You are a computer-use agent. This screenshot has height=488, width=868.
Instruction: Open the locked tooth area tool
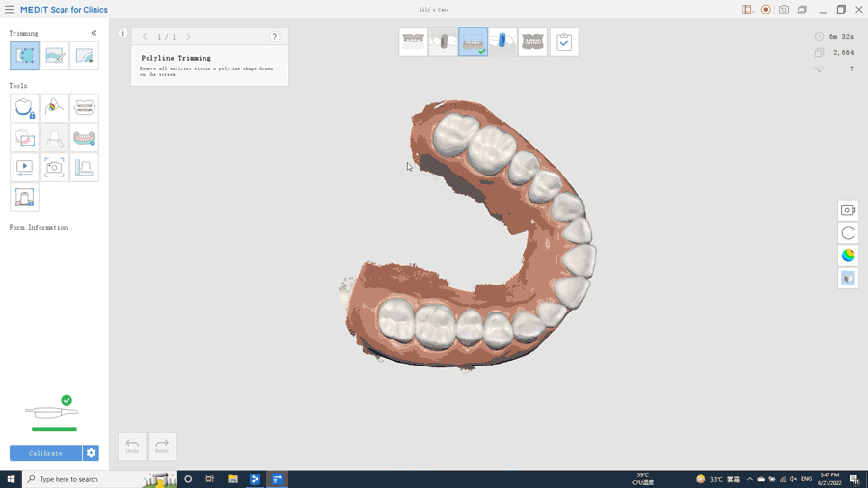pyautogui.click(x=24, y=108)
